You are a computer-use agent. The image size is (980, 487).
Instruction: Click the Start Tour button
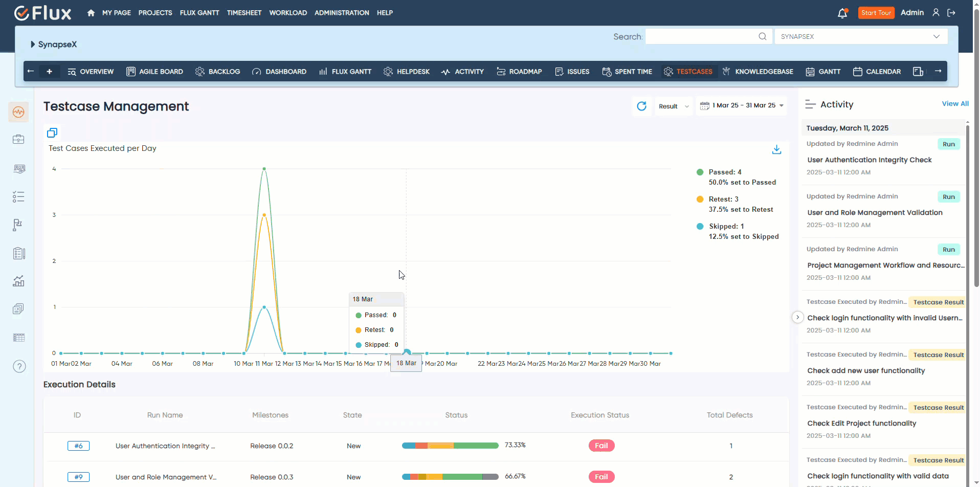tap(876, 13)
